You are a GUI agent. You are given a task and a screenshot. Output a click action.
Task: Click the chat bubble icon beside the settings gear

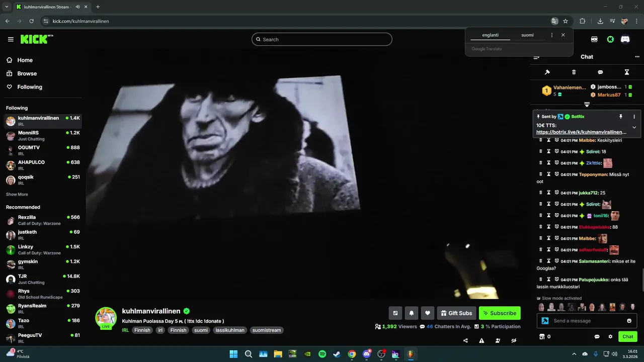pos(597,336)
